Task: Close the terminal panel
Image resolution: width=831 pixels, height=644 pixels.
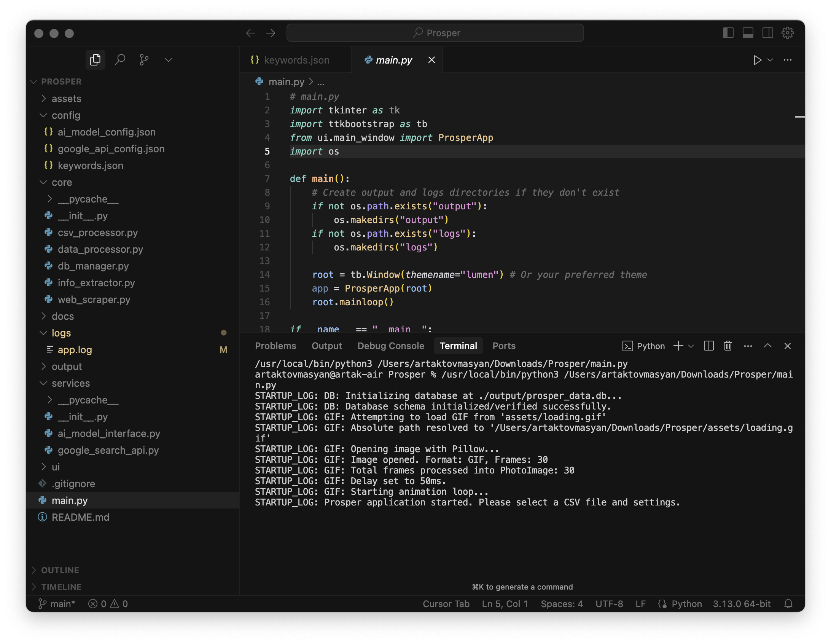Action: pyautogui.click(x=788, y=346)
